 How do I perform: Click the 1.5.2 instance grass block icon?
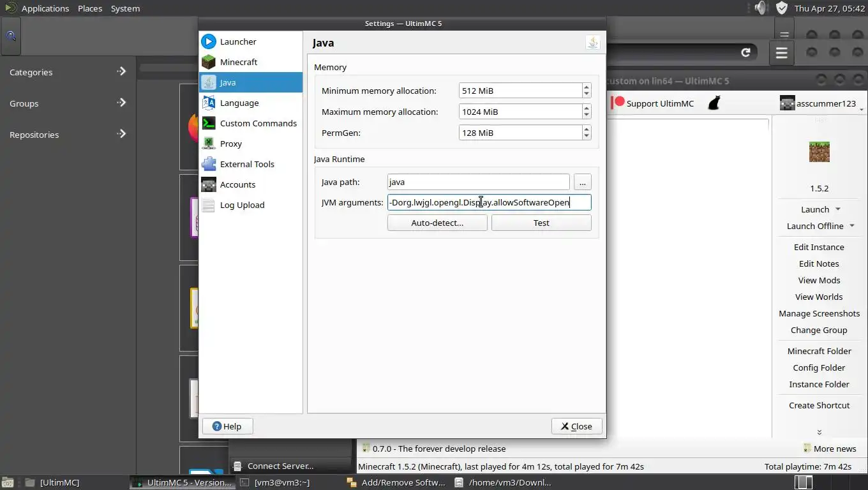819,152
